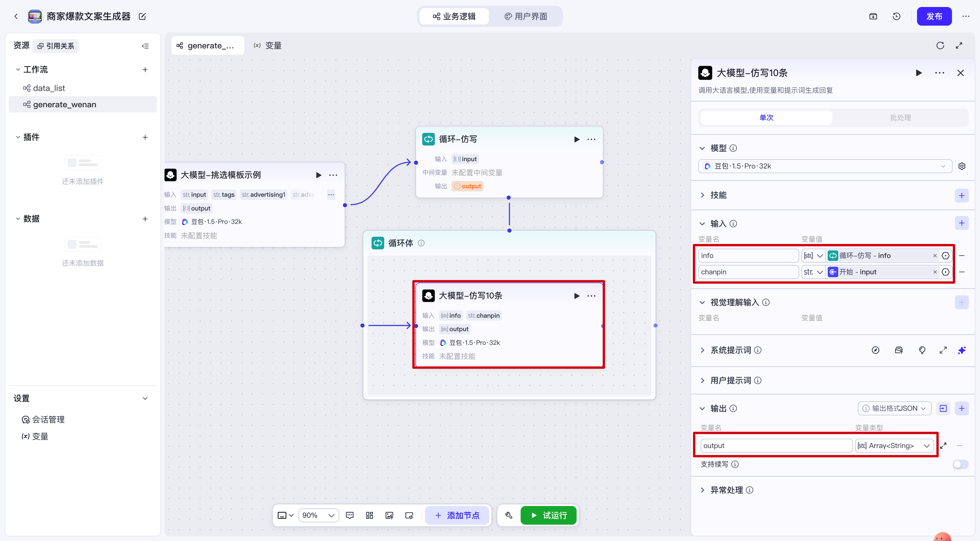The height and width of the screenshot is (541, 980).
Task: Click the auto-layout grid icon in bottom toolbar
Action: pyautogui.click(x=369, y=515)
